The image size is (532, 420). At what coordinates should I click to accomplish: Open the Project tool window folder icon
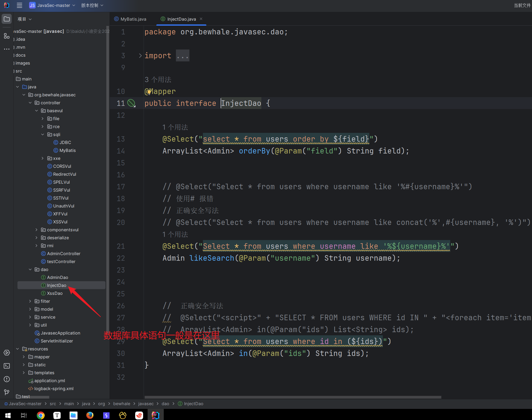7,19
